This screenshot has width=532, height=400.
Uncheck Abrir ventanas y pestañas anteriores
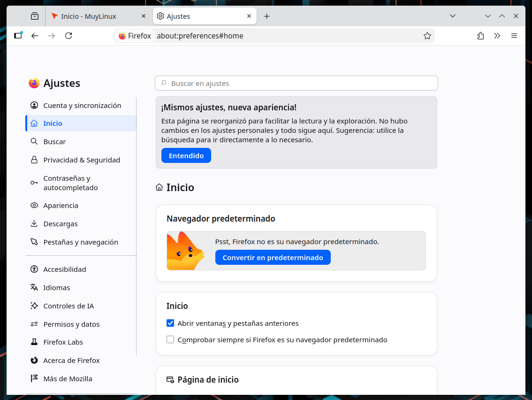(x=170, y=323)
